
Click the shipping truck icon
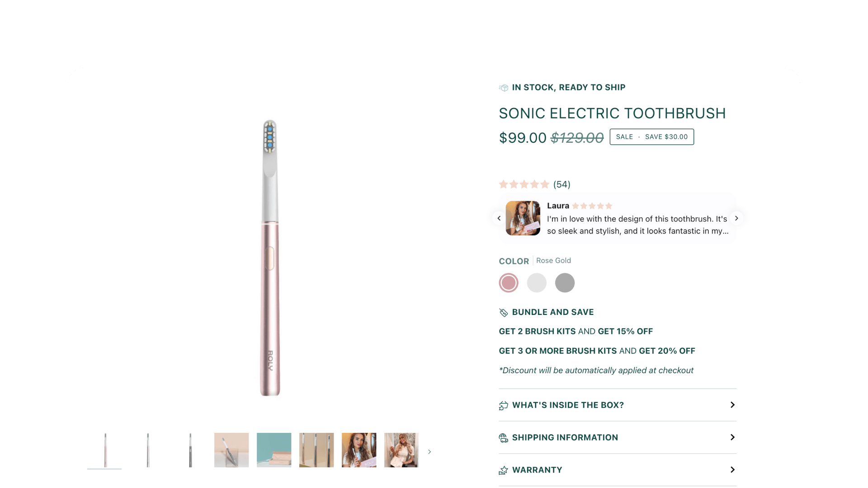[x=504, y=438]
